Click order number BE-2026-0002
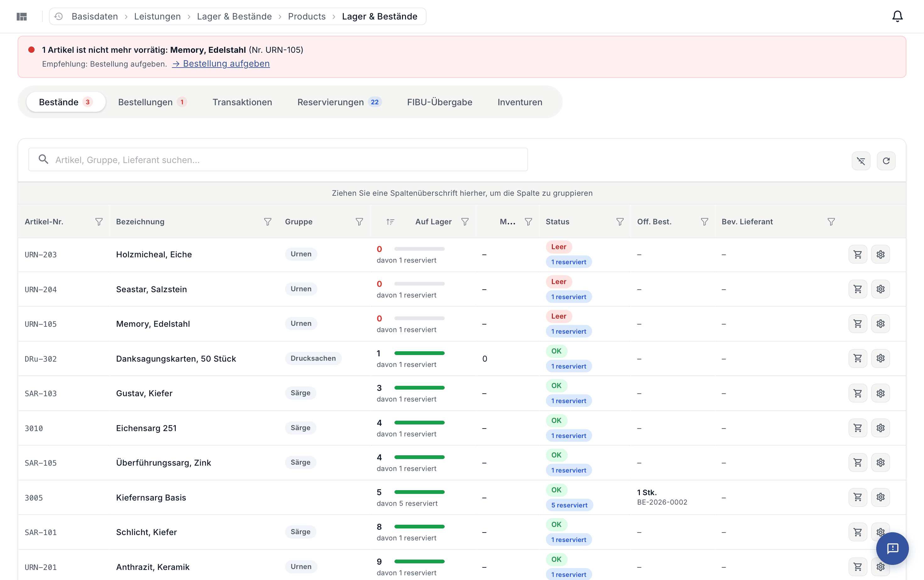Image resolution: width=924 pixels, height=580 pixels. 662,502
